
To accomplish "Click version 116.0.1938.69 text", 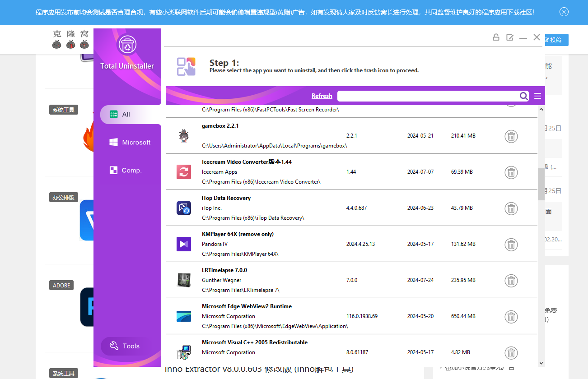I will [x=362, y=316].
